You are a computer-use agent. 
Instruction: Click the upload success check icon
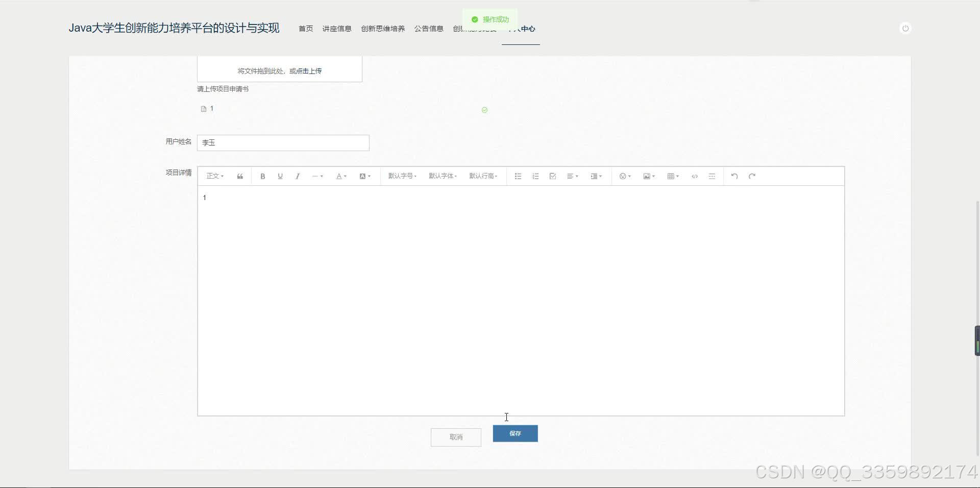coord(484,110)
